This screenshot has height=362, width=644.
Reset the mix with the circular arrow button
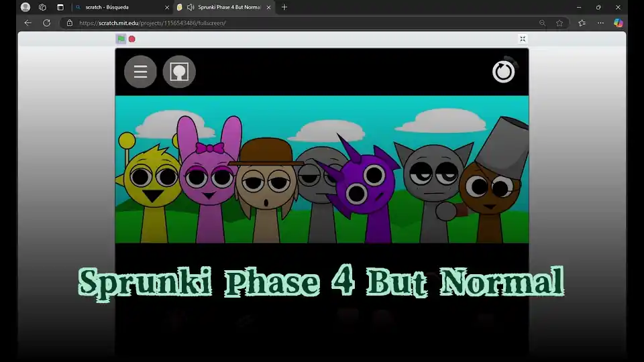[x=504, y=72]
